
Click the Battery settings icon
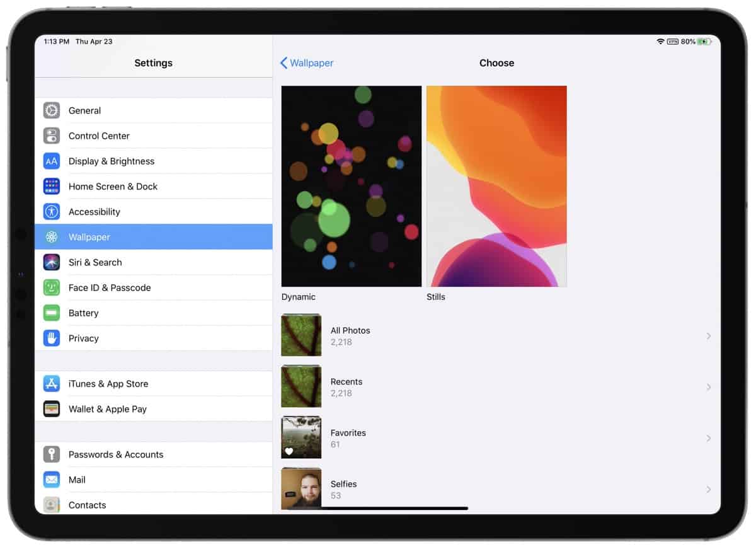[x=52, y=313]
